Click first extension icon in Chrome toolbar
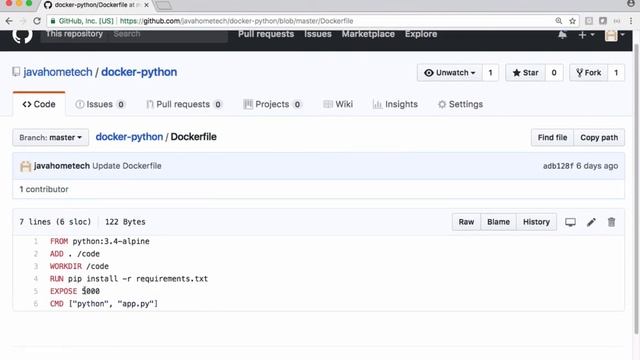The image size is (640, 360). [589, 21]
